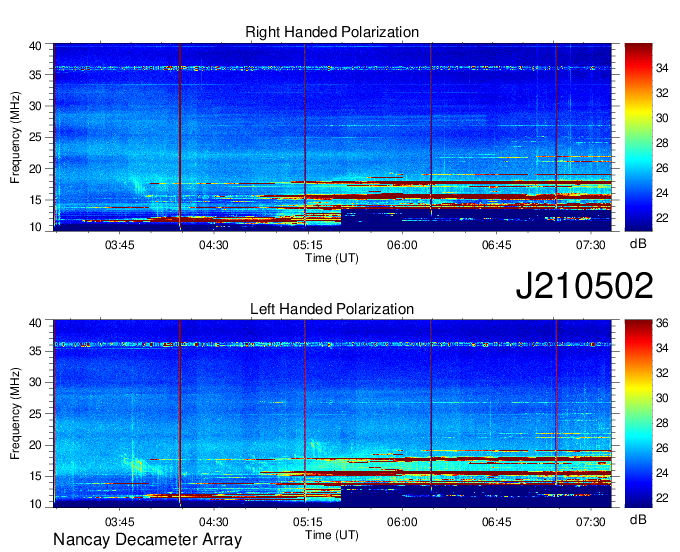Click the 04:30 time tick under Left Handed plot
Image resolution: width=680 pixels, height=552 pixels.
coord(213,522)
